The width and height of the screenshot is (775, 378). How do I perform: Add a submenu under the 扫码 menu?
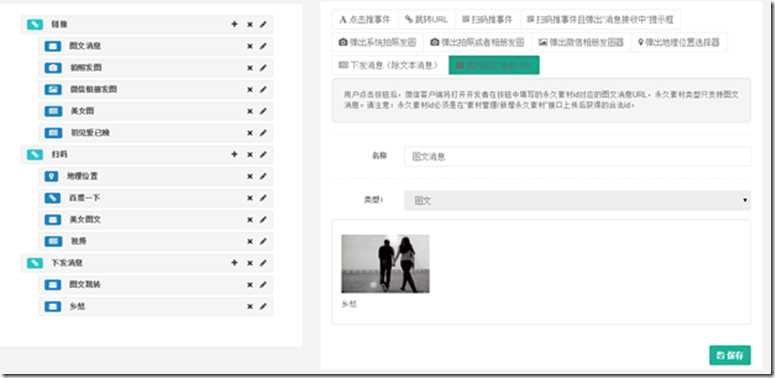pyautogui.click(x=234, y=154)
